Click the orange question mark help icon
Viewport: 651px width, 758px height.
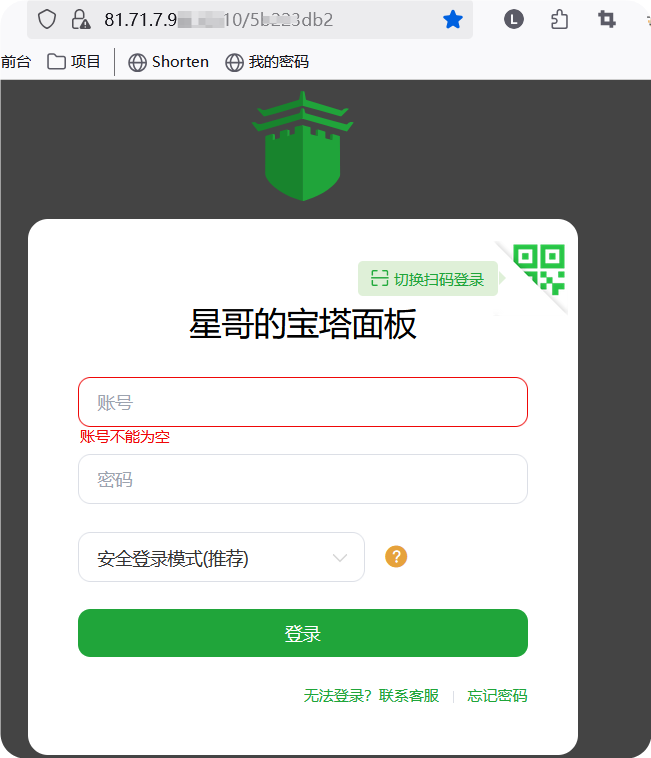tap(396, 557)
